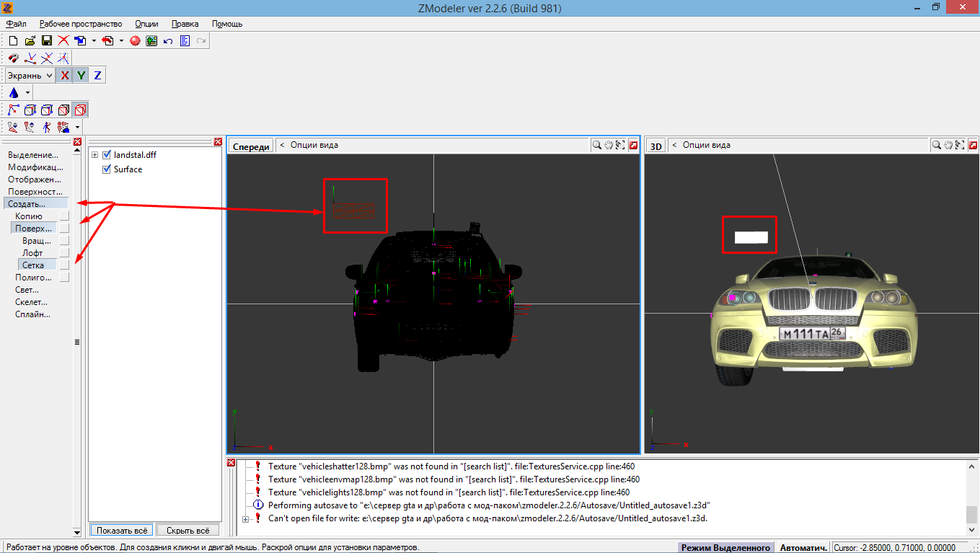Toggle the Y axis constraint button
The image size is (980, 553).
(81, 75)
